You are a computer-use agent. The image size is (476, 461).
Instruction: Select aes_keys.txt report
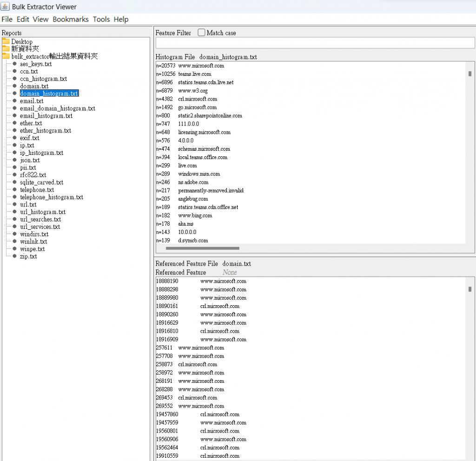click(36, 64)
